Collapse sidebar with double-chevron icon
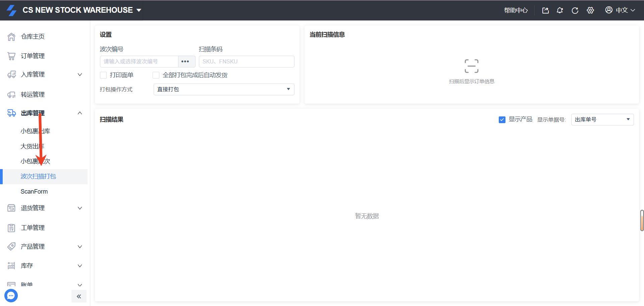This screenshot has height=306, width=644. coord(79,296)
